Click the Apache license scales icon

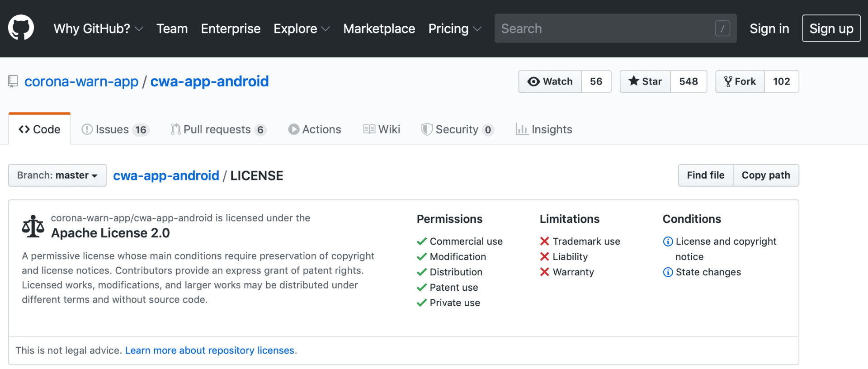coord(33,226)
